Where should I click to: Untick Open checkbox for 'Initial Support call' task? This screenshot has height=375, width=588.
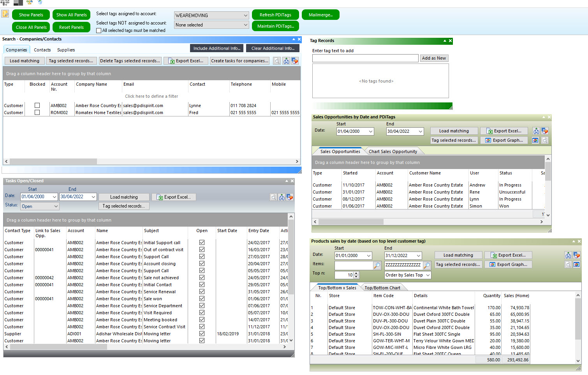(202, 243)
